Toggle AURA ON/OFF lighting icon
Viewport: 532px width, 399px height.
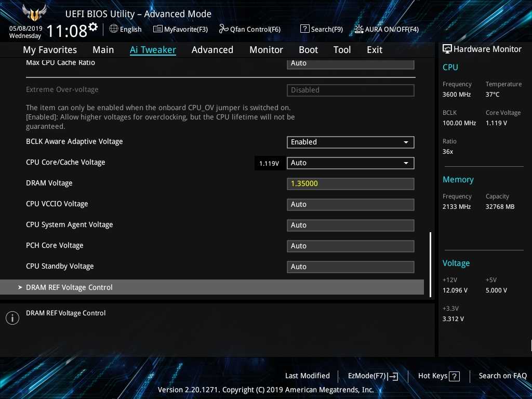pyautogui.click(x=359, y=29)
